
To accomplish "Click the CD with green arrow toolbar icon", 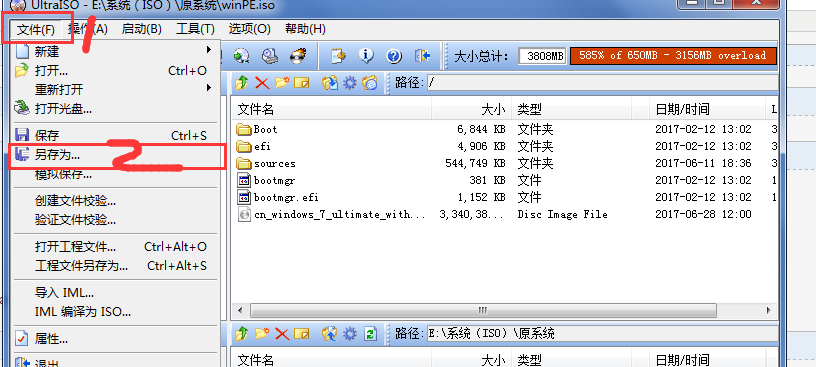I will pyautogui.click(x=240, y=56).
